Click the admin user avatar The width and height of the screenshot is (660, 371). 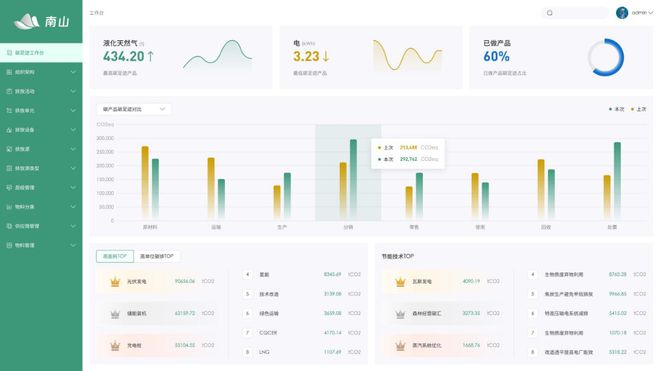[622, 13]
